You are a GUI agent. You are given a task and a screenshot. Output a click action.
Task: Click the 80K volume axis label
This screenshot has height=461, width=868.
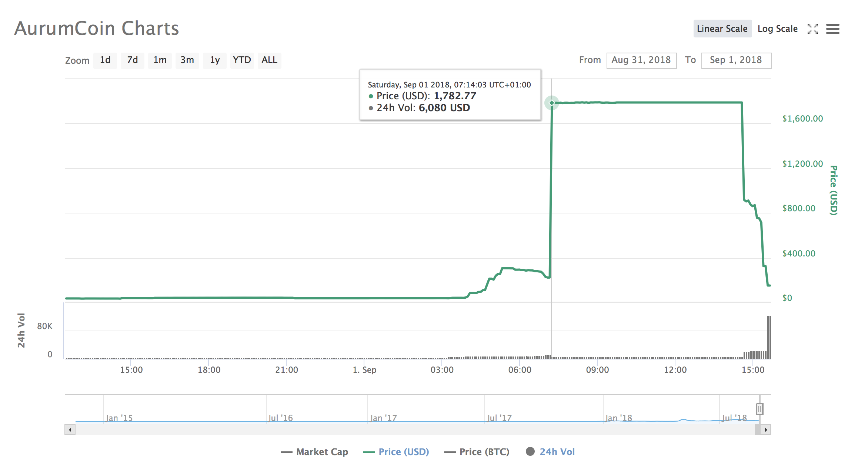click(45, 326)
